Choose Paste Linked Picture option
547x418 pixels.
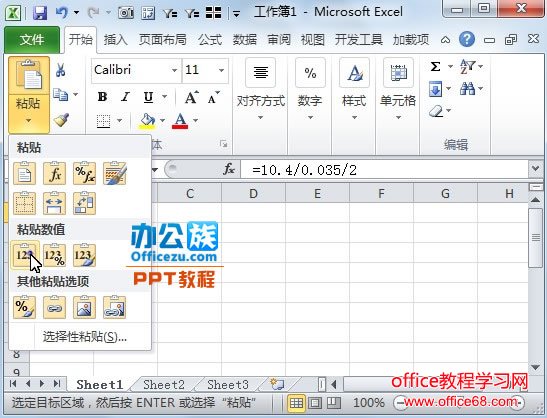tap(114, 307)
